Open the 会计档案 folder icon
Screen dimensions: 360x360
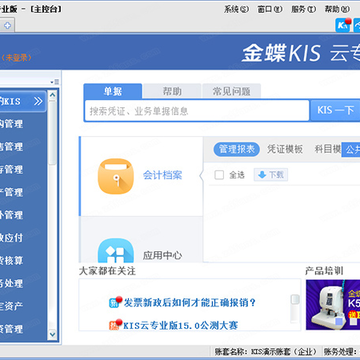[x=116, y=176]
